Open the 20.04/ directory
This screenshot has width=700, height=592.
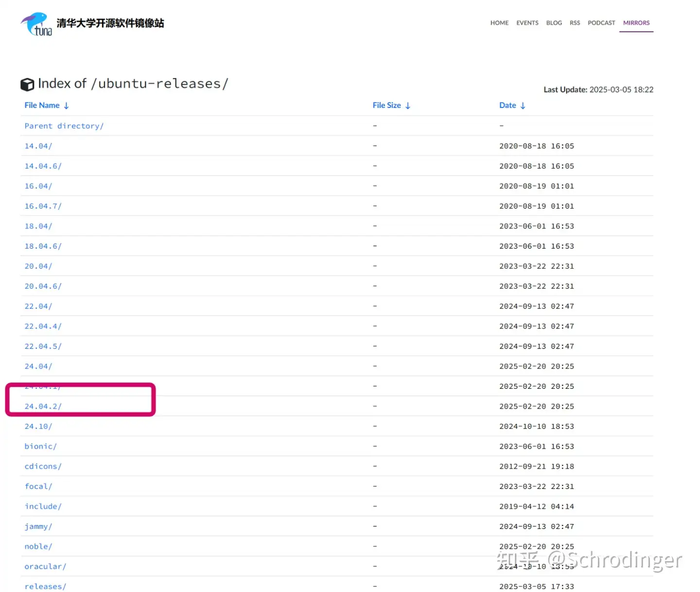[x=38, y=266]
